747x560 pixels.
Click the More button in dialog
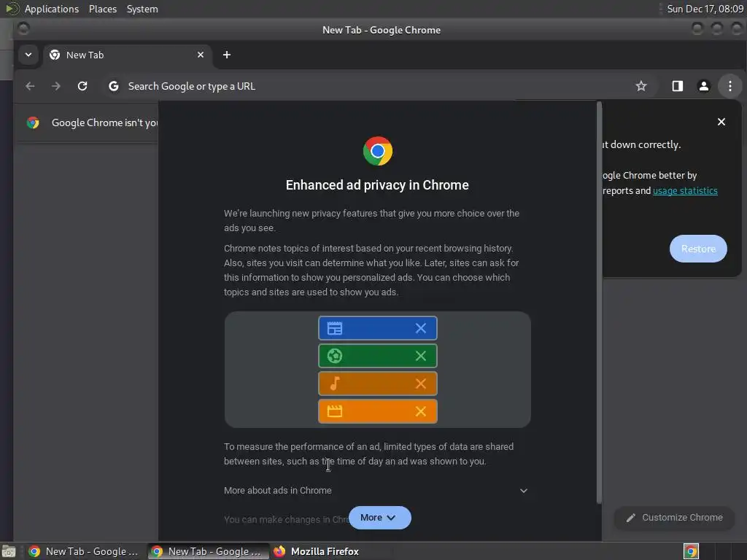379,518
